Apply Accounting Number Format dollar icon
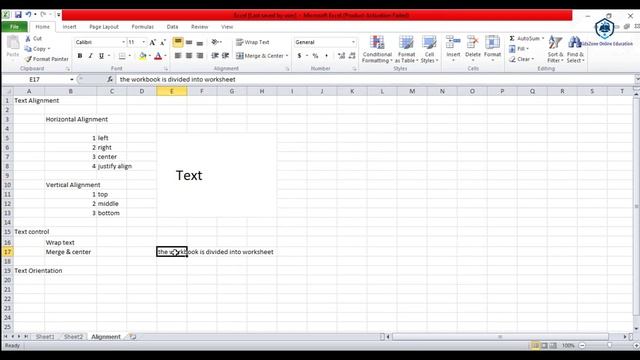The width and height of the screenshot is (640, 360). pyautogui.click(x=299, y=56)
